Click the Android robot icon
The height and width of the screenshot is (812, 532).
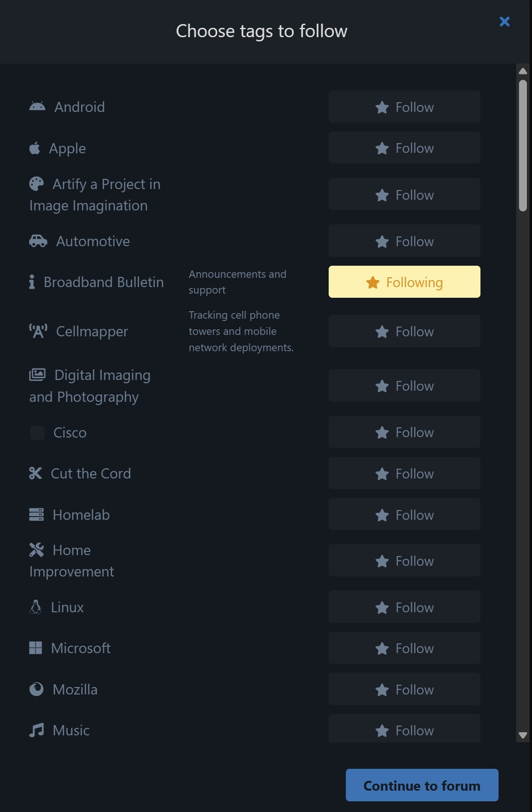(37, 106)
